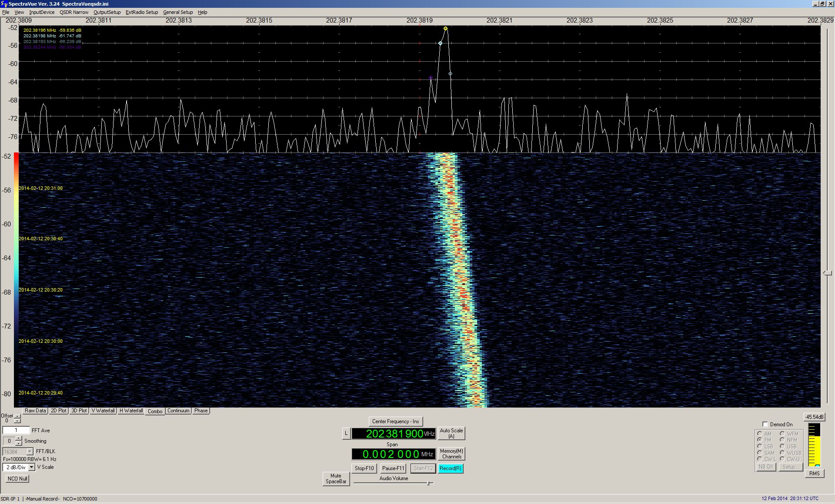Image resolution: width=835 pixels, height=504 pixels.
Task: Open Memory(M) Channels
Action: click(451, 454)
